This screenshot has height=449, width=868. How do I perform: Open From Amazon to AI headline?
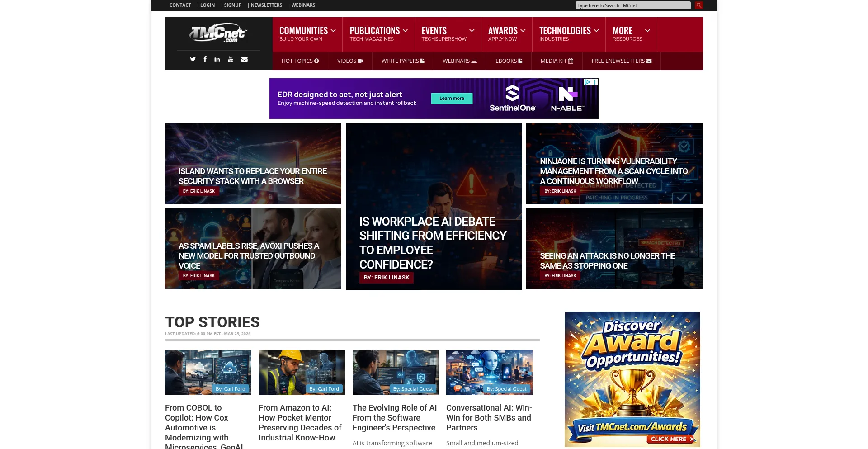300,423
